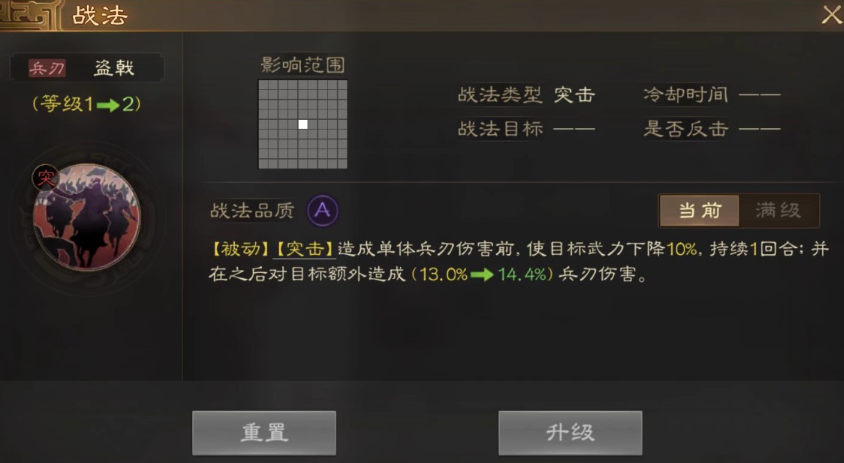Click the purple A quality badge
This screenshot has width=844, height=463.
(x=322, y=211)
